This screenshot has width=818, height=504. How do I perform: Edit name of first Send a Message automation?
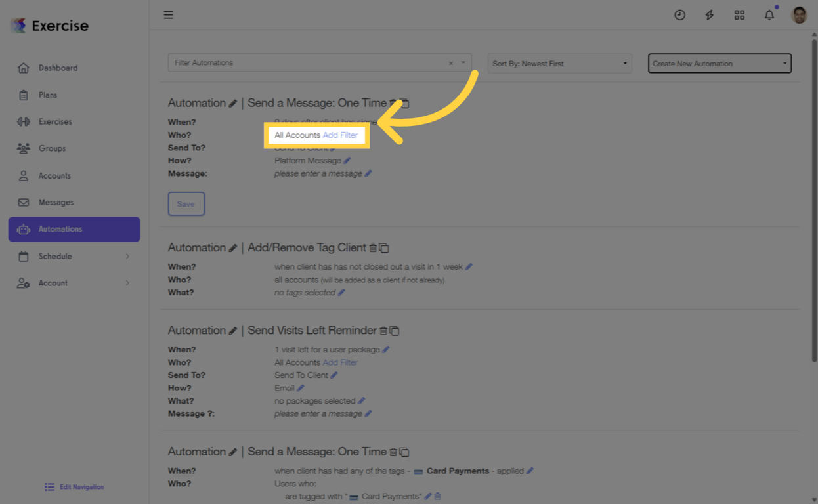point(232,104)
